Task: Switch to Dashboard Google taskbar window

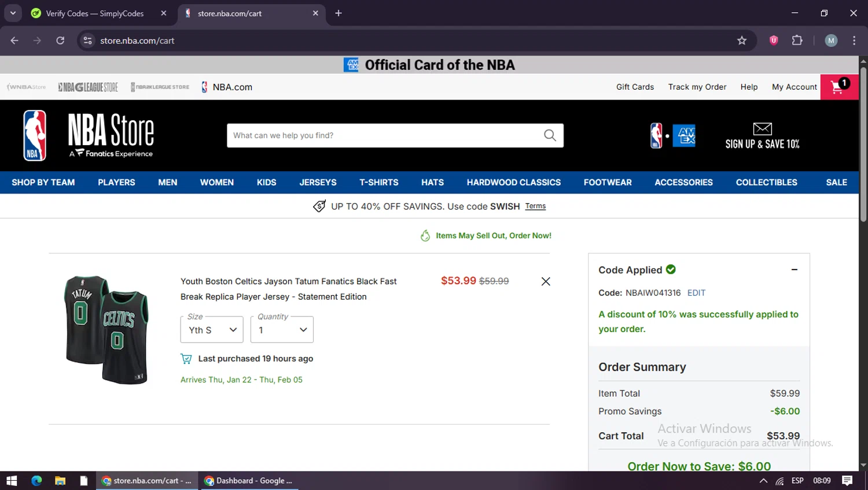Action: 249,481
